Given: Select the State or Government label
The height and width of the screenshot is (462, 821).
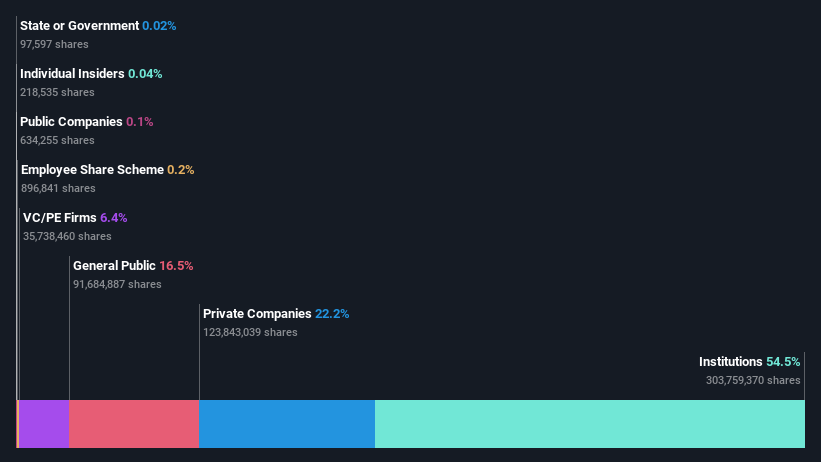Looking at the screenshot, I should click(80, 26).
